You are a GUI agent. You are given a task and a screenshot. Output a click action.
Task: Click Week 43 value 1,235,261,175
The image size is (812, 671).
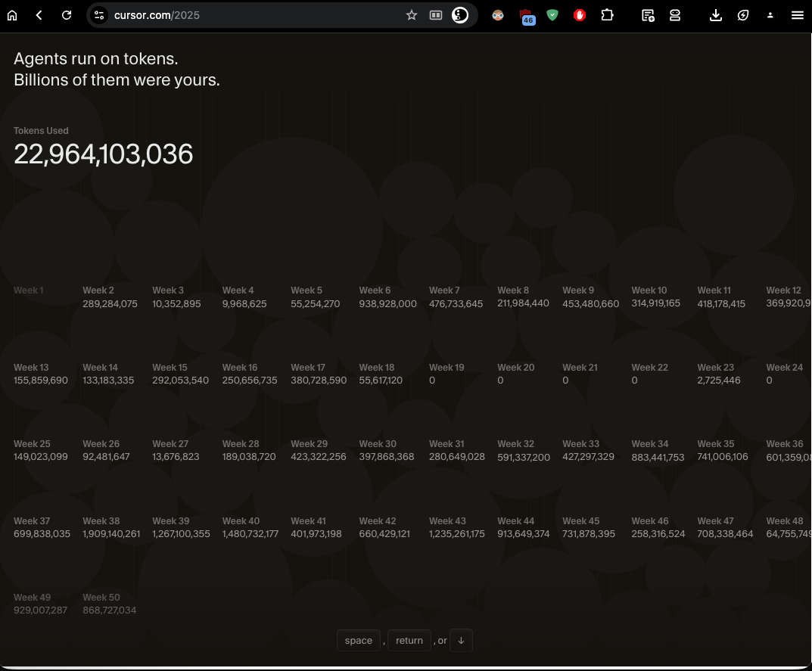tap(457, 534)
